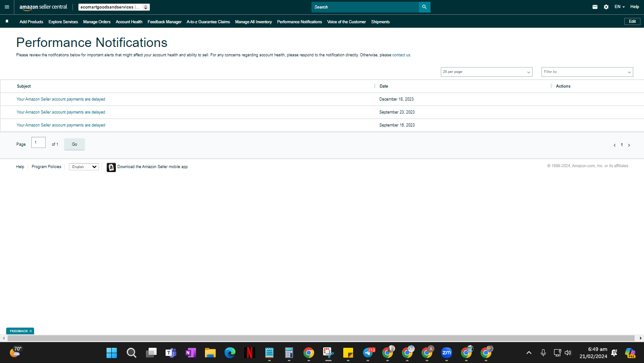
Task: Go to Manage Orders
Action: point(97,22)
